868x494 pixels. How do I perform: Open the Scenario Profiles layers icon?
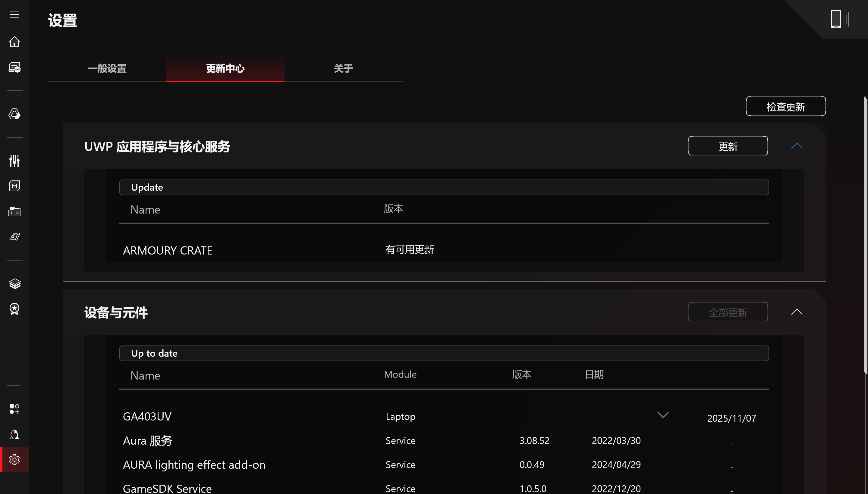click(14, 284)
